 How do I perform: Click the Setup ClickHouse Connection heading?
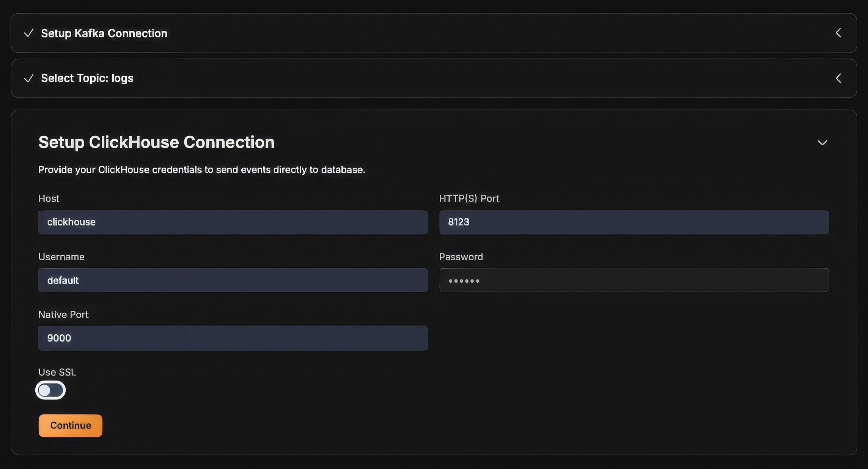coord(156,142)
